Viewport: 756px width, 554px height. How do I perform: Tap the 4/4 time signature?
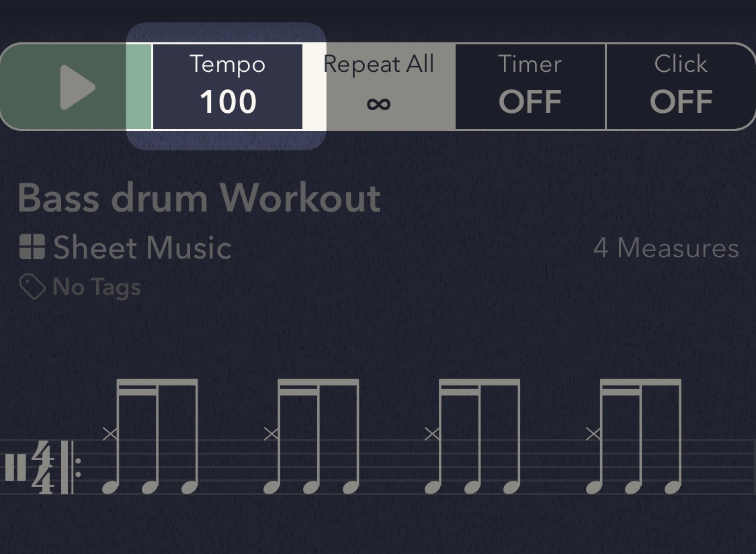click(x=44, y=467)
